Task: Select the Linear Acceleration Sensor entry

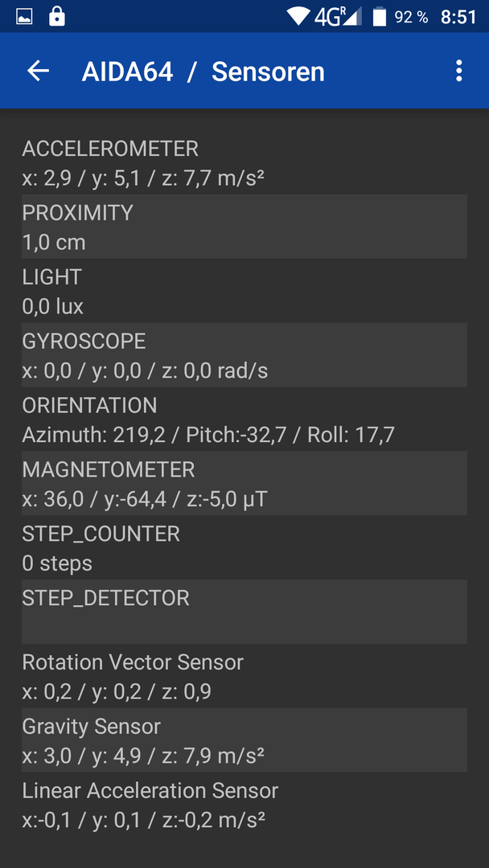Action: [x=244, y=805]
